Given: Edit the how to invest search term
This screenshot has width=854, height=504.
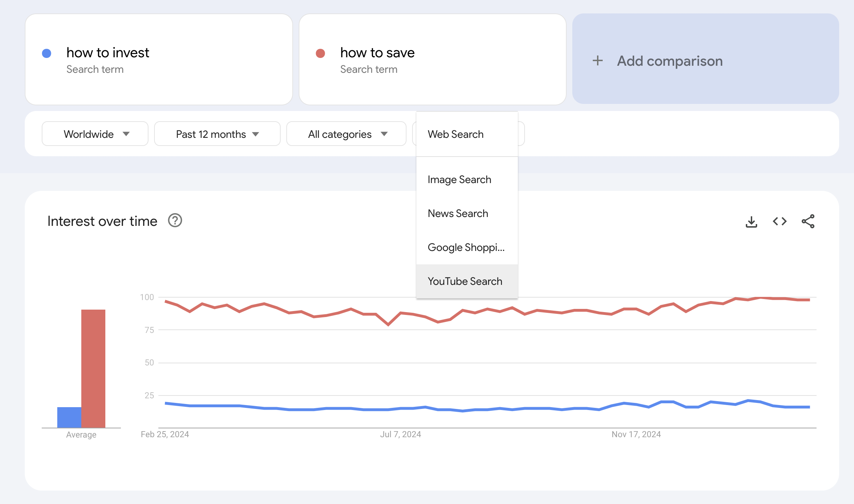Looking at the screenshot, I should (x=108, y=53).
